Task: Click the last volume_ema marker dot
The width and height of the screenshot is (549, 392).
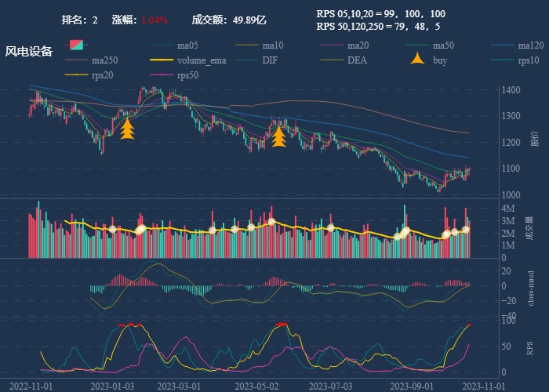Action: (465, 229)
